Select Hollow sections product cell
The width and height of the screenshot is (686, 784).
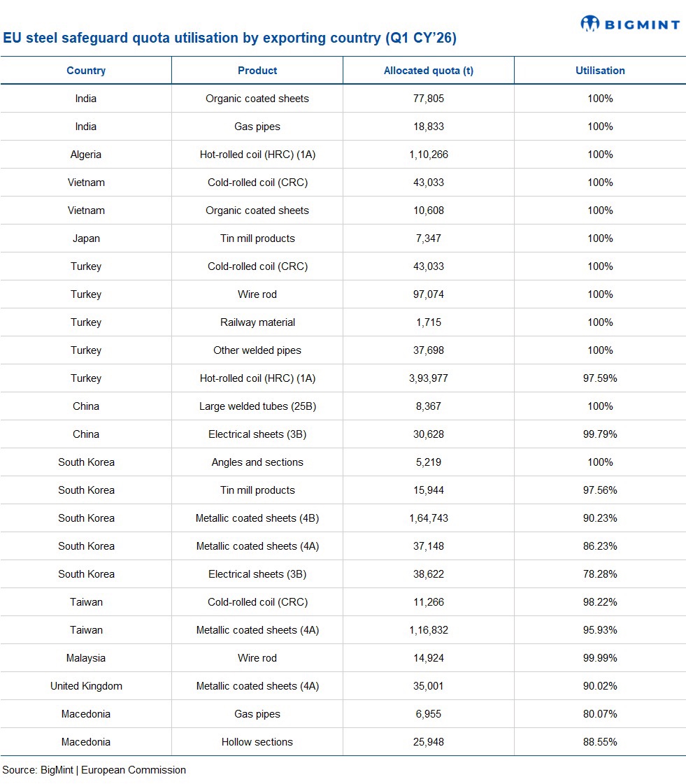point(257,742)
